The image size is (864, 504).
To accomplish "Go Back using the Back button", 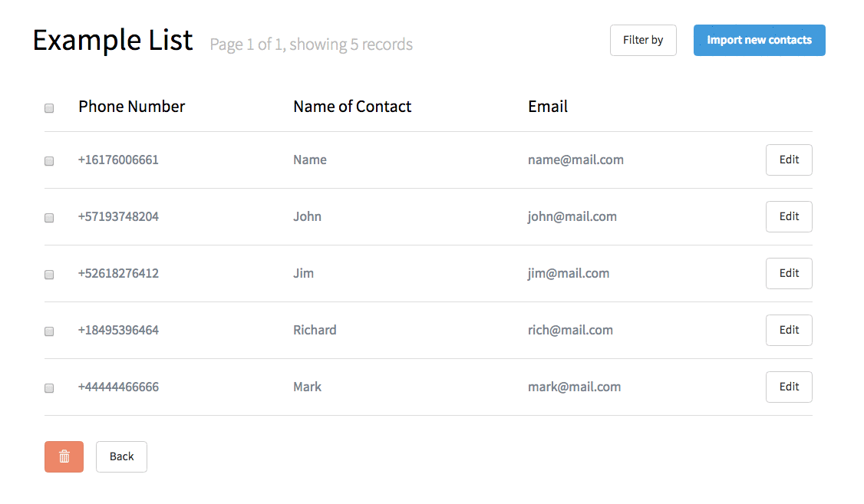I will (x=121, y=456).
